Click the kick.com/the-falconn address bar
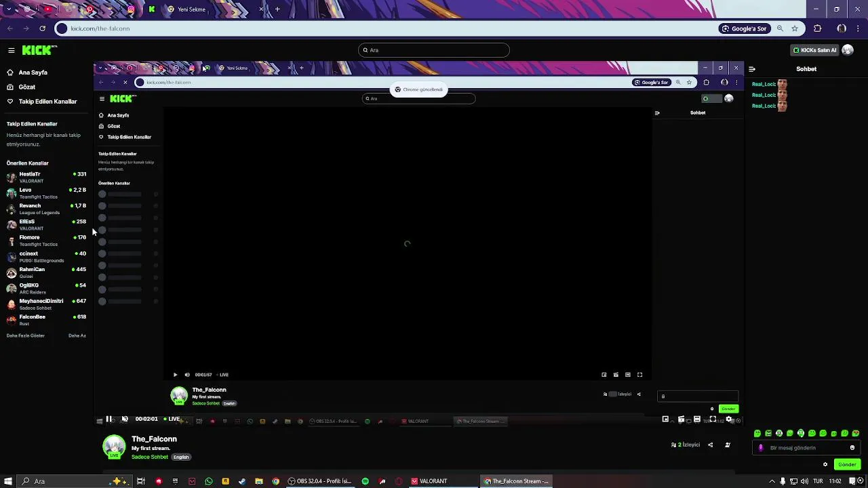 point(387,28)
